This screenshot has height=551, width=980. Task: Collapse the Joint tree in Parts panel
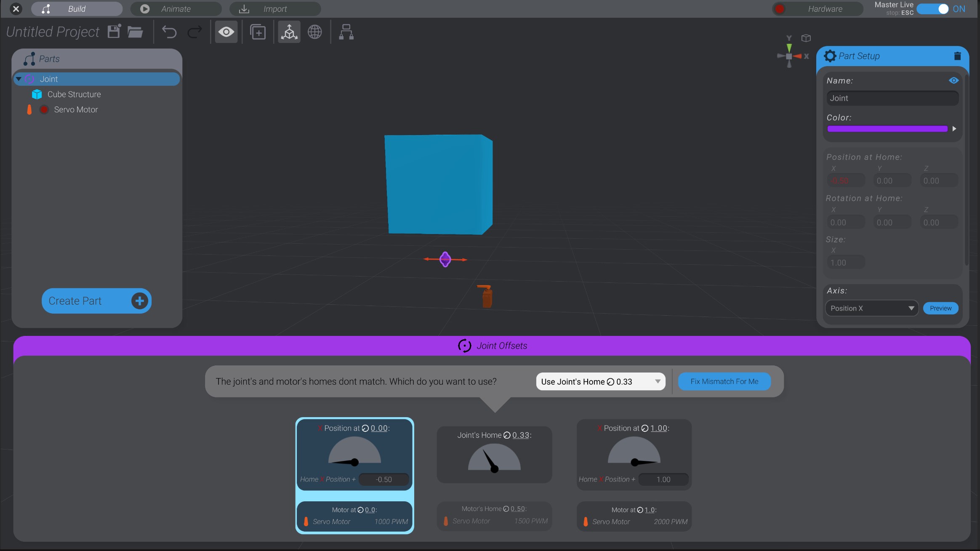click(x=18, y=79)
